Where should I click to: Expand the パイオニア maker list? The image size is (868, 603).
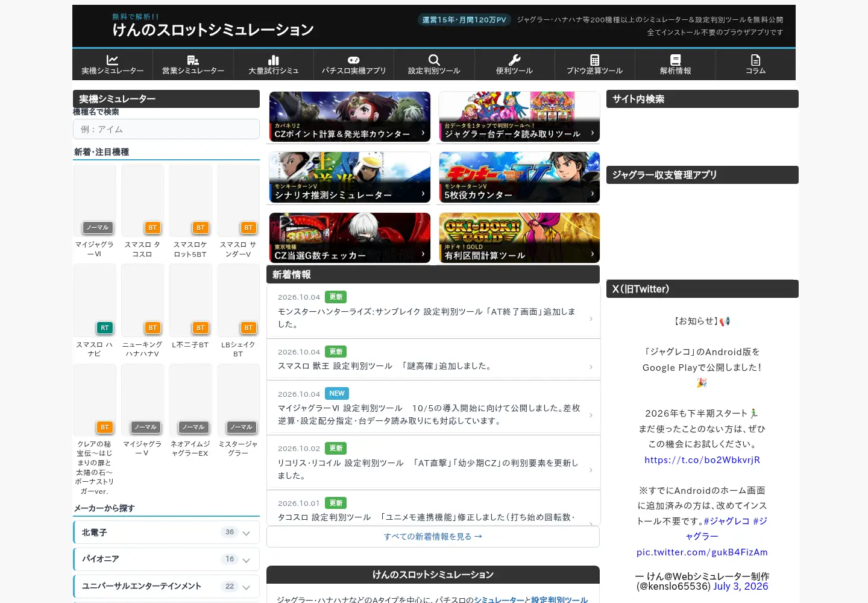pos(166,559)
